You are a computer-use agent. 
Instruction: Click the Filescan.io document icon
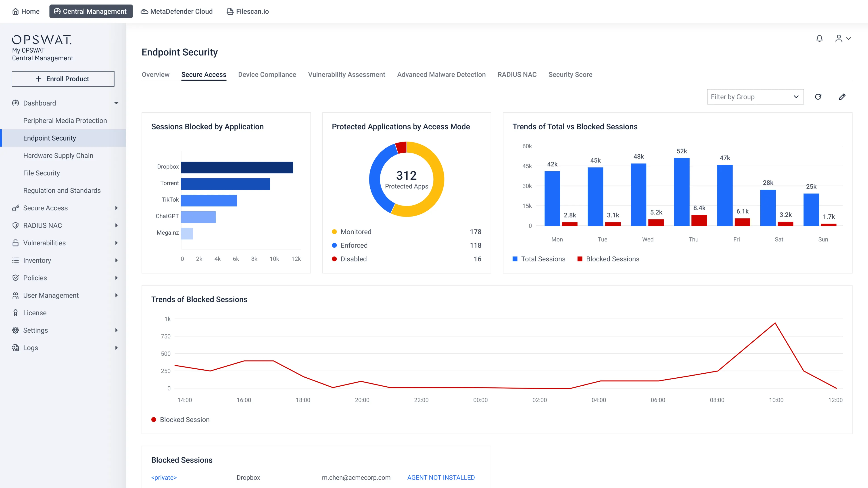pyautogui.click(x=230, y=11)
